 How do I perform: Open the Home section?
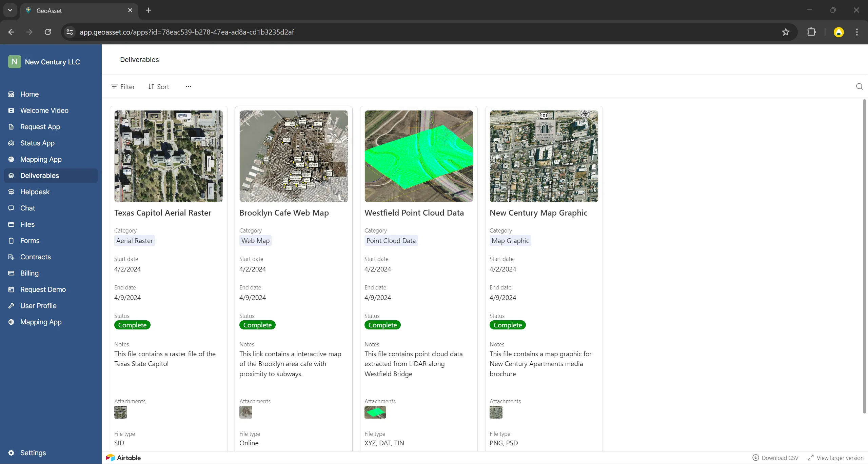click(x=29, y=94)
